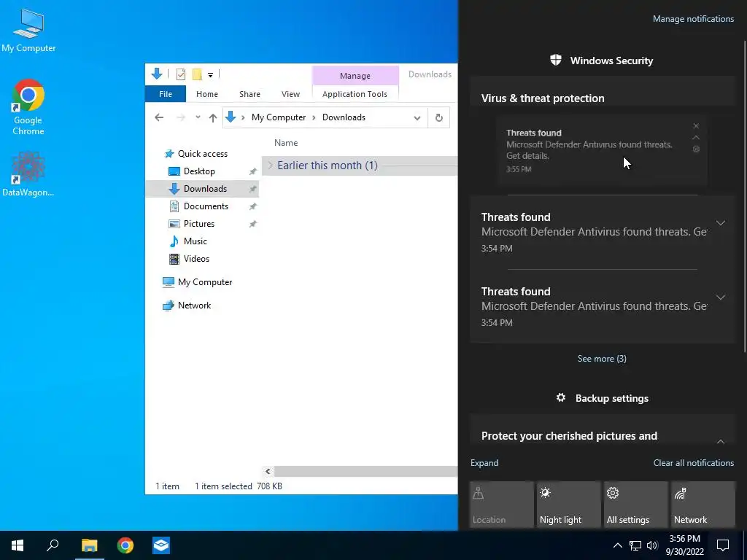Open All settings quick action
Viewport: 747px width, 560px height.
[636, 505]
